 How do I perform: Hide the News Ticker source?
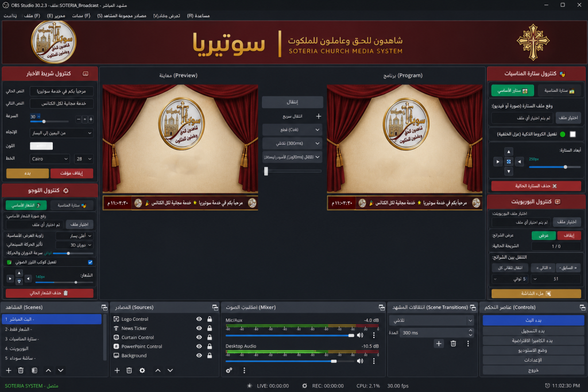pos(199,328)
